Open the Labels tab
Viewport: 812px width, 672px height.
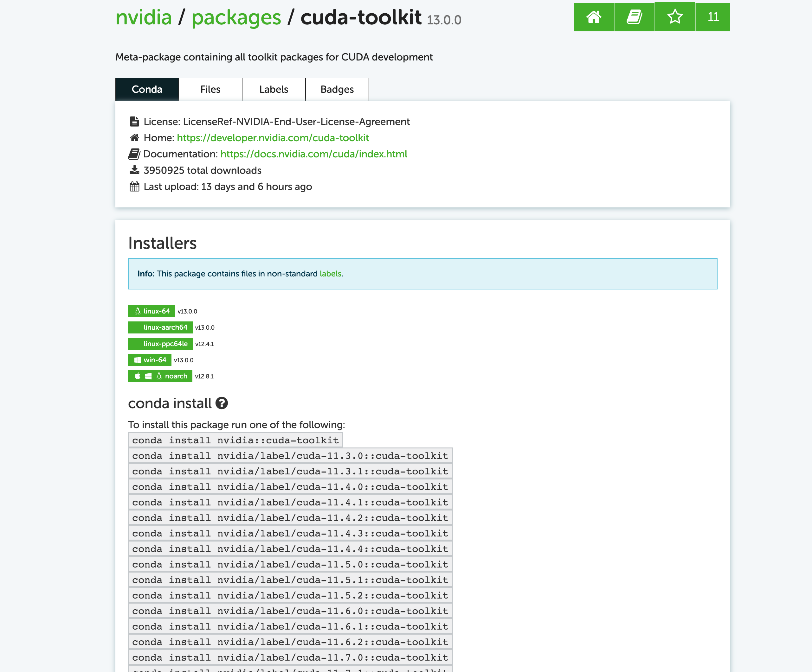point(274,89)
